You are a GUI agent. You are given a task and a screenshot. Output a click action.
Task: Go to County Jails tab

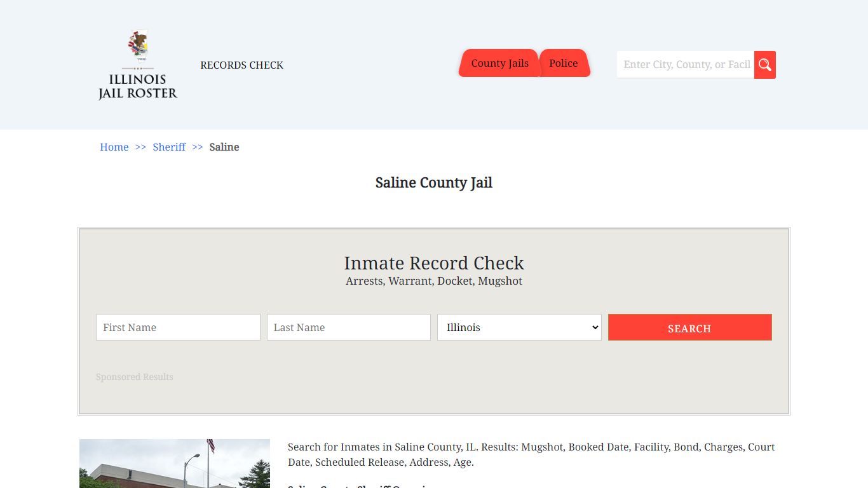[x=499, y=63]
